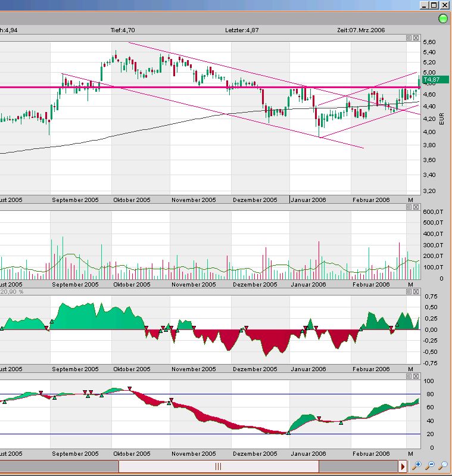Click the 600,0T volume axis label
Viewport: 452px width, 476px height.
(433, 211)
